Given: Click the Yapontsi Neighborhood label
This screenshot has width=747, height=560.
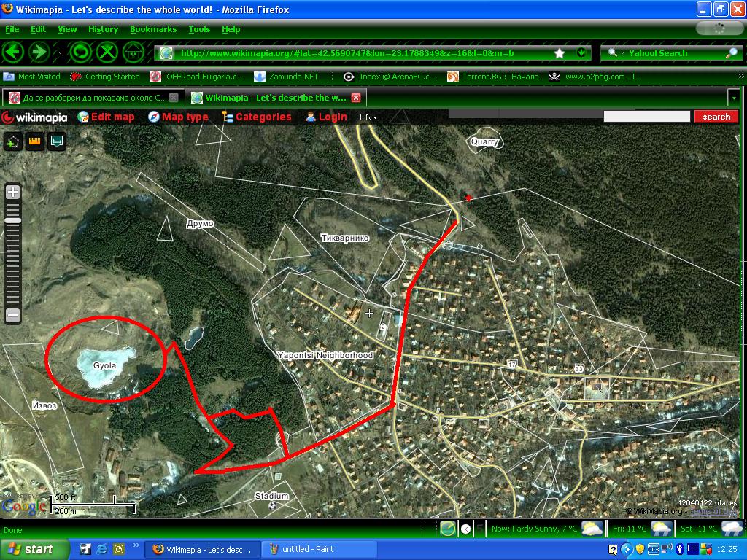Looking at the screenshot, I should 325,355.
